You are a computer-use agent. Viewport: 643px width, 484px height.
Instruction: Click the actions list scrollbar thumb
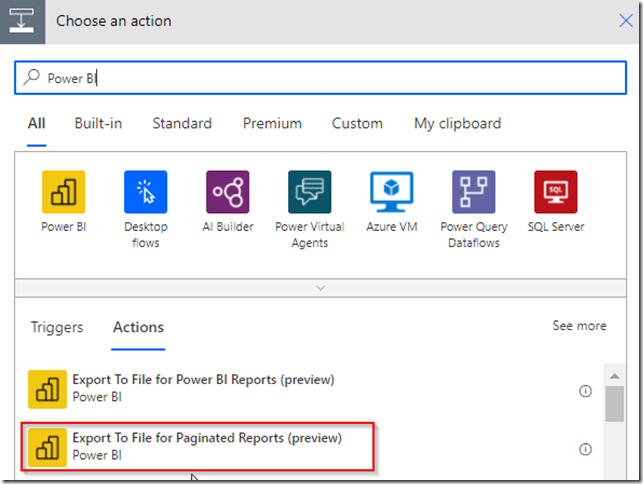(614, 404)
